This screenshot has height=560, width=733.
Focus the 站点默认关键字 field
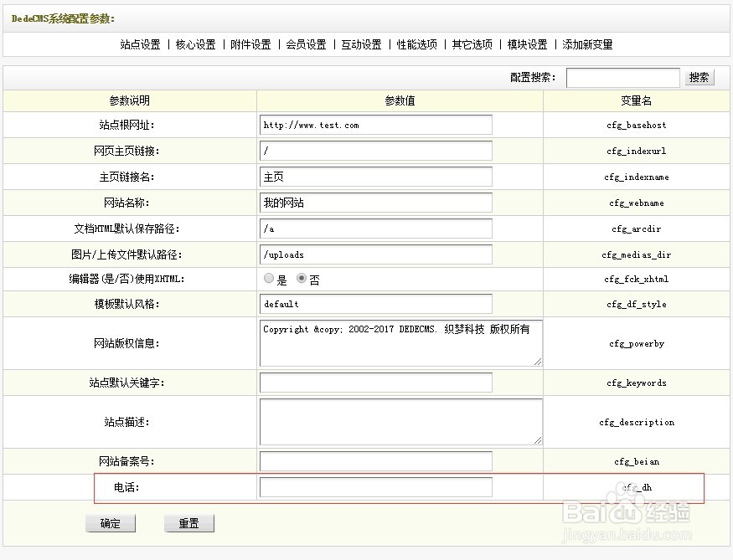coord(376,383)
